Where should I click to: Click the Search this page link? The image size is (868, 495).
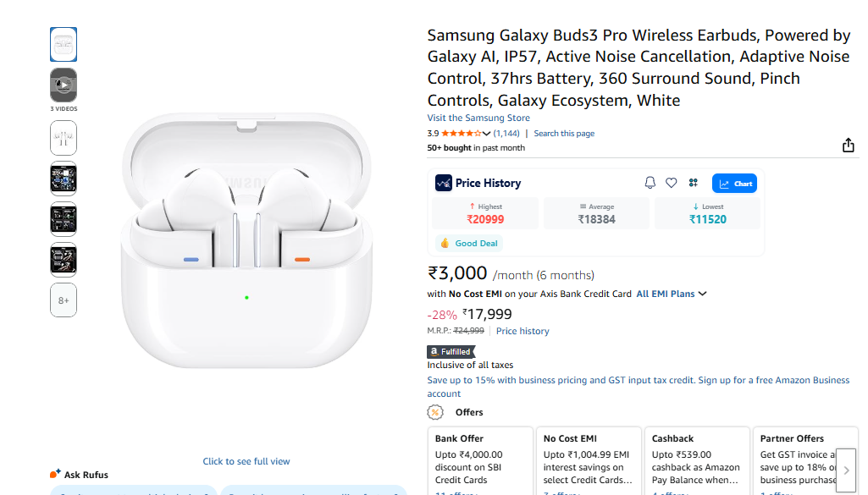click(x=564, y=134)
